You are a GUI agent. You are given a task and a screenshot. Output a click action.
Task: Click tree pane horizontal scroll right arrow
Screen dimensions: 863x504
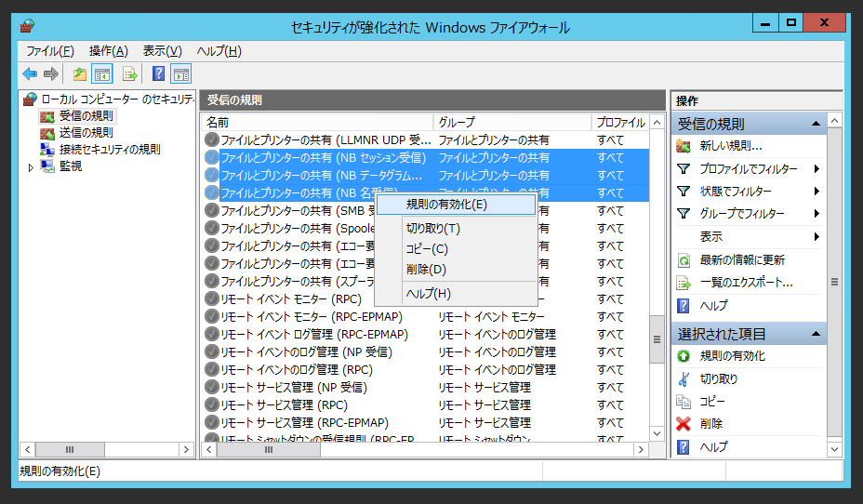coord(186,449)
